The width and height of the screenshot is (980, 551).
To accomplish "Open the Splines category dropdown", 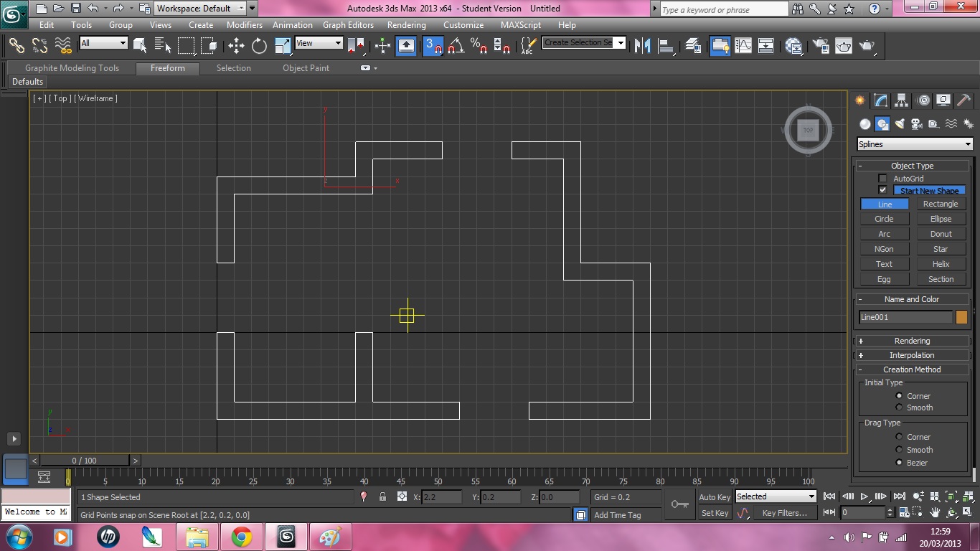I will 915,144.
